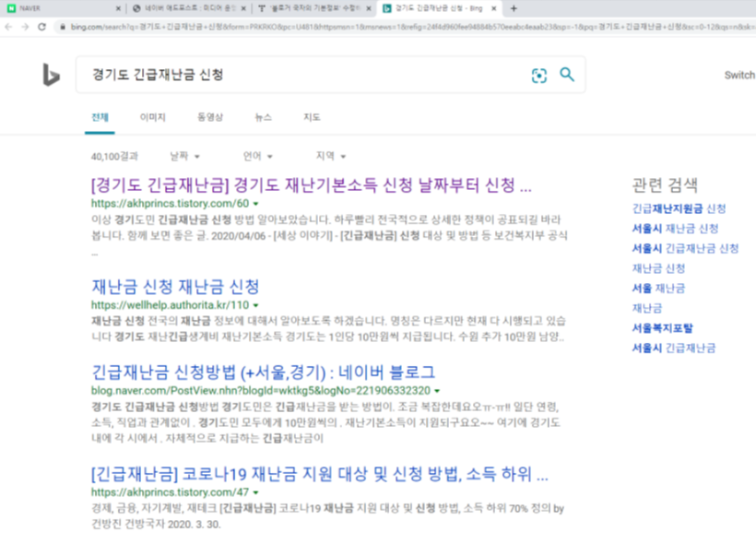Open a new browser tab
Screen dimensions: 756x544
[x=514, y=8]
